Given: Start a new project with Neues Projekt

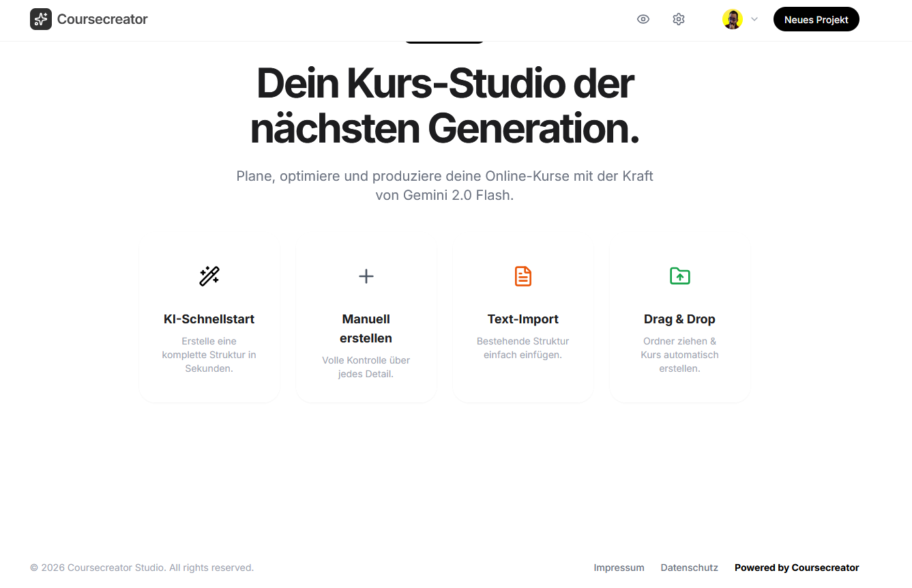Looking at the screenshot, I should point(816,19).
